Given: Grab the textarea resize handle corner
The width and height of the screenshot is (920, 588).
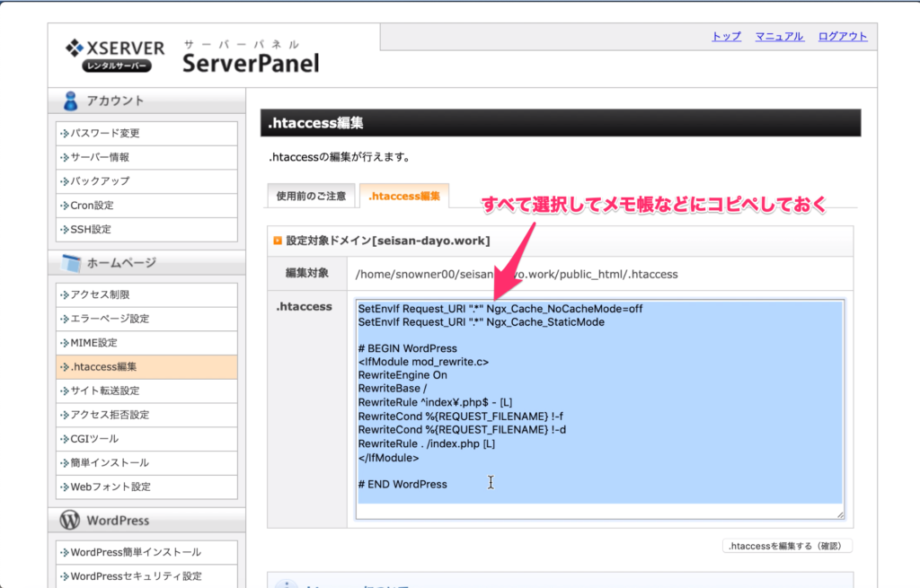Looking at the screenshot, I should [x=840, y=514].
